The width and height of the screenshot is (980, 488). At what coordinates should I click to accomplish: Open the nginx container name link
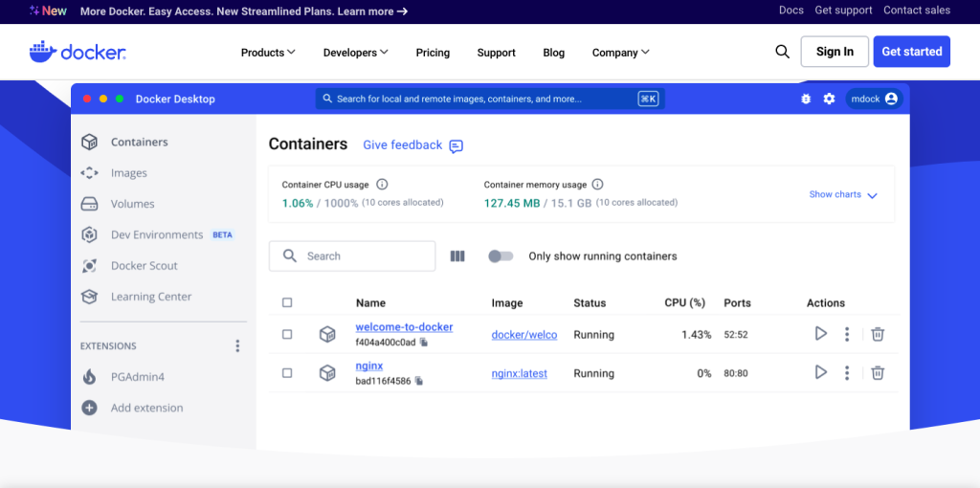[x=369, y=366]
